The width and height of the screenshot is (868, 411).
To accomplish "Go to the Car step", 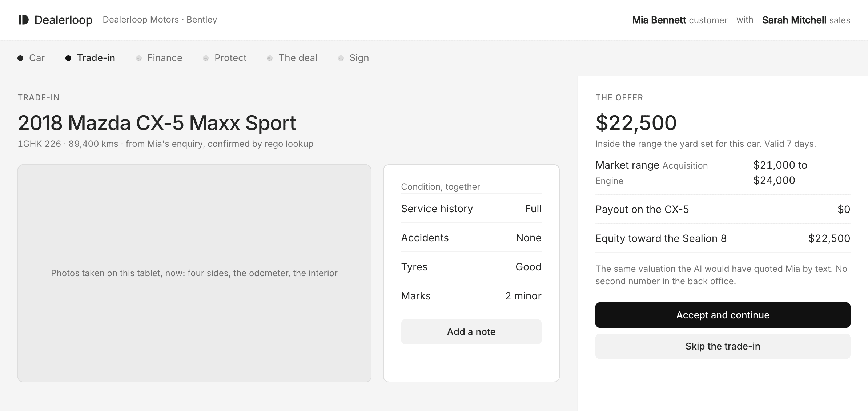I will click(31, 58).
